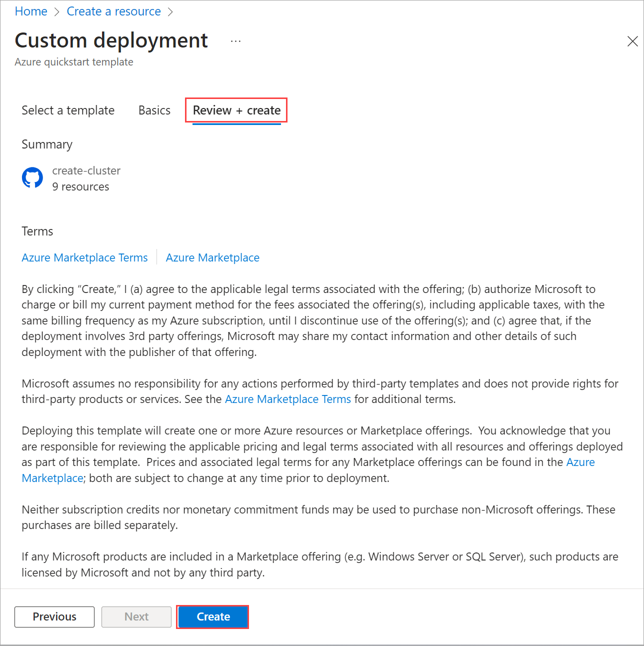Click the chevron after Create a resource
This screenshot has height=646, width=644.
tap(170, 12)
